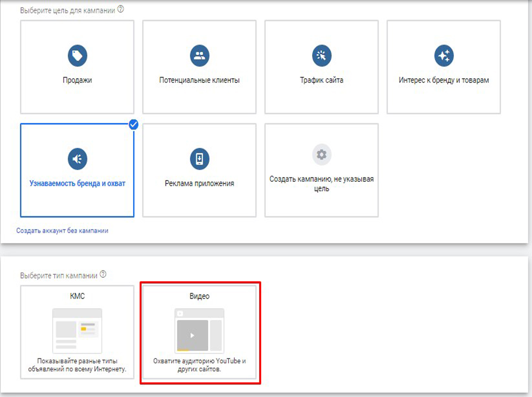Screen dimensions: 532x397
Task: Click the cursor icon for Трафик сайта
Action: point(321,55)
